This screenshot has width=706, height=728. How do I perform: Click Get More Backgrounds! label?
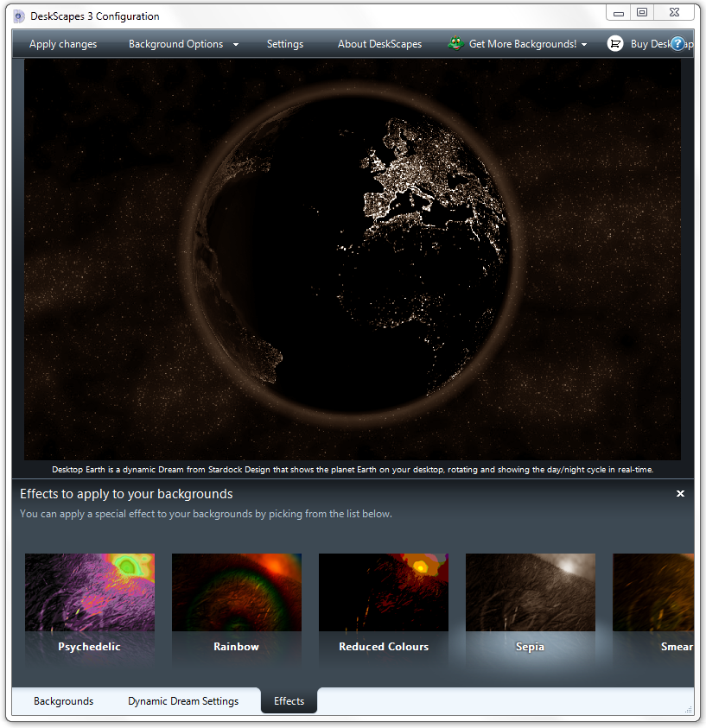[x=523, y=44]
